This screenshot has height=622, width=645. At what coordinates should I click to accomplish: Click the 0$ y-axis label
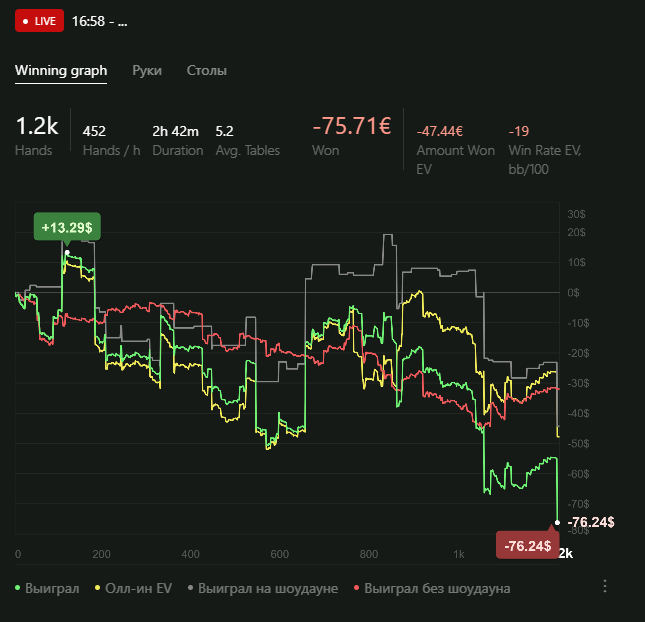(573, 293)
